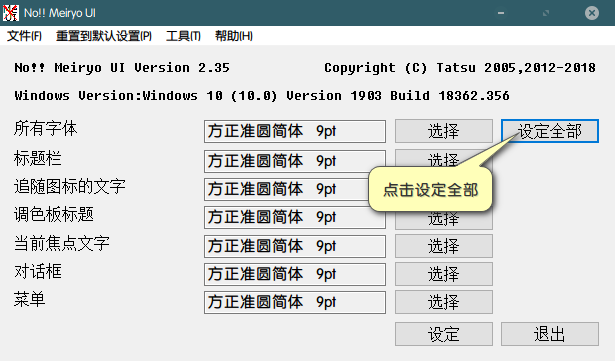Click 选择 button for 菜单

point(444,302)
